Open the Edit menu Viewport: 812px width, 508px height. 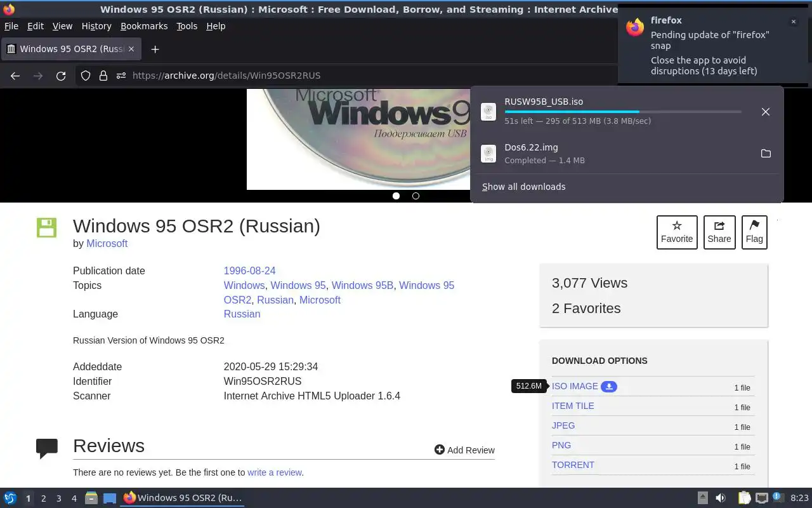36,26
